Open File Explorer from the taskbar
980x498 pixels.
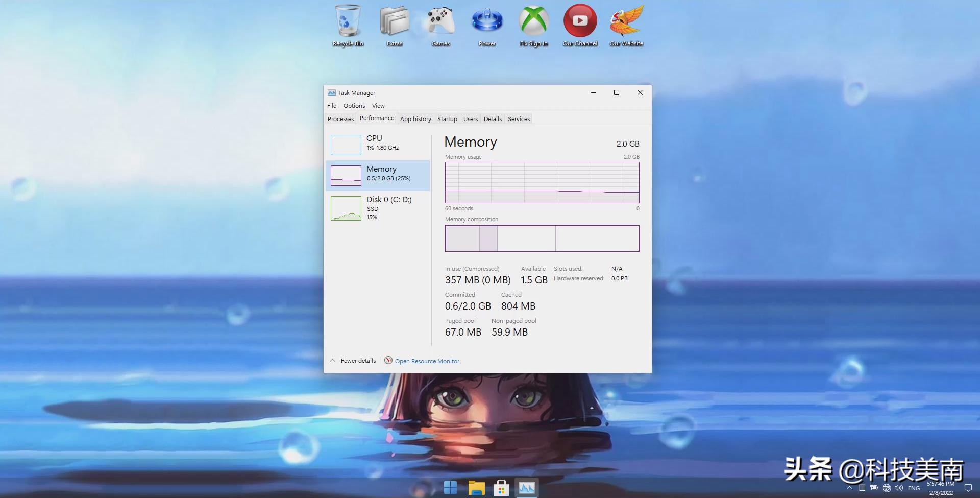476,487
